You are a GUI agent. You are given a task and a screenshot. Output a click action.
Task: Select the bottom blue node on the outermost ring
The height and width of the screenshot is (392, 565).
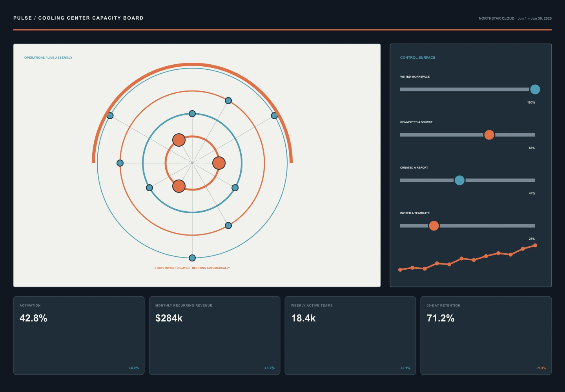tap(192, 258)
